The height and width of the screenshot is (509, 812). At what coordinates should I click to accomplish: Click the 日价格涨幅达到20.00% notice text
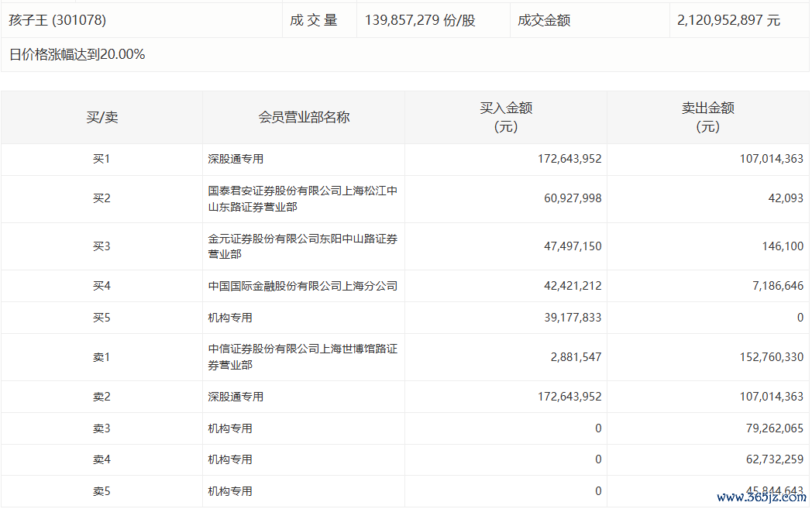77,54
